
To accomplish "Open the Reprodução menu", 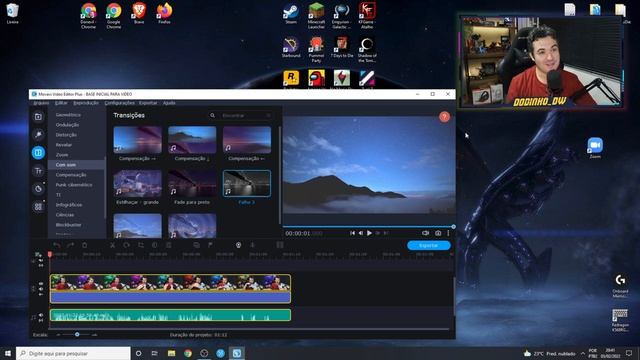I will coord(86,103).
